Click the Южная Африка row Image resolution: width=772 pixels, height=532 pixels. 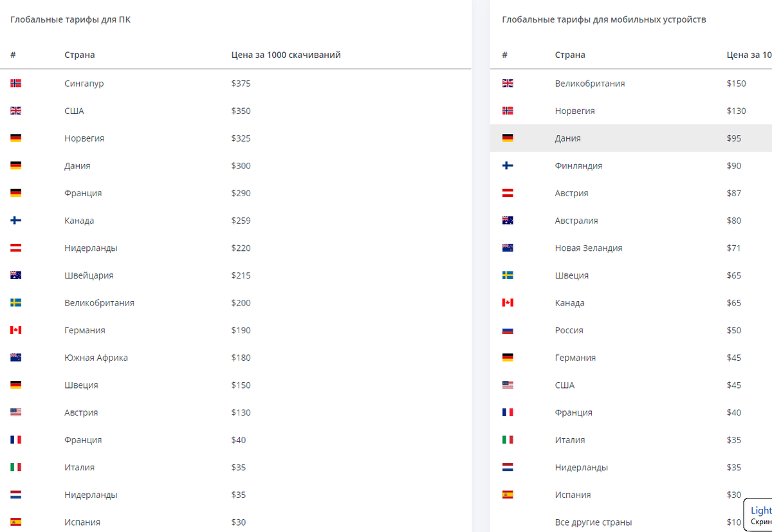pyautogui.click(x=235, y=358)
